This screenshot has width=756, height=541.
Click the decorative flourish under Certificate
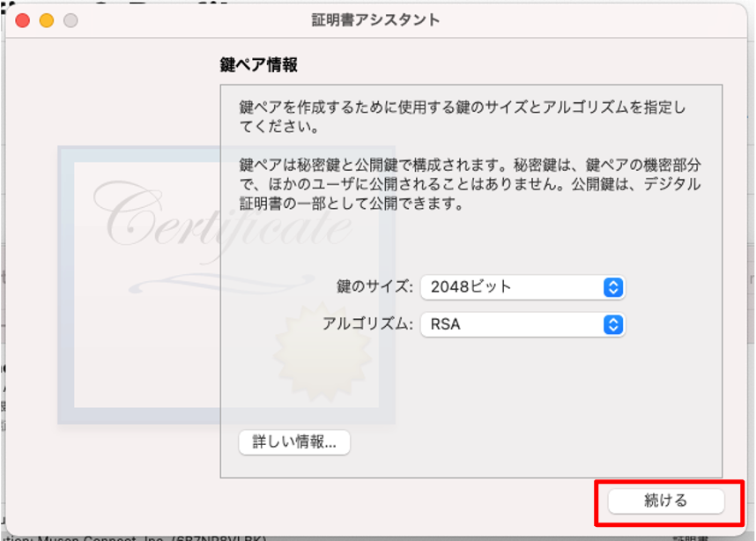click(x=222, y=284)
